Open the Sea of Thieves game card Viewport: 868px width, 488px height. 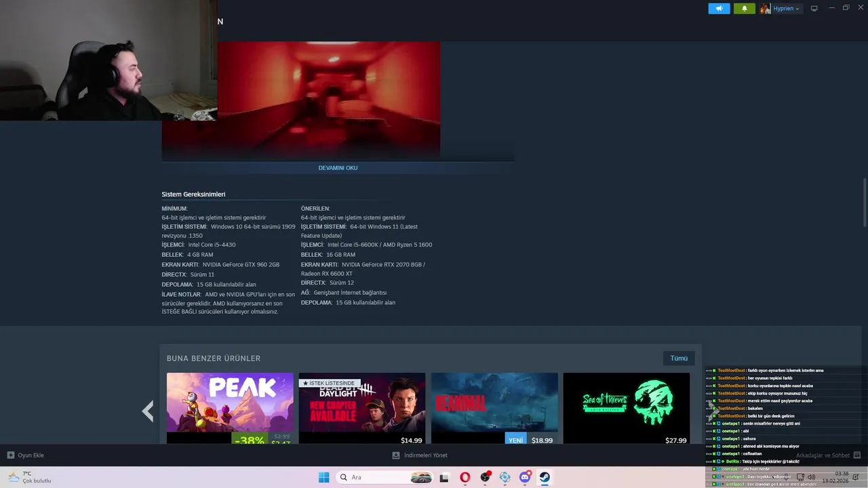(x=627, y=408)
